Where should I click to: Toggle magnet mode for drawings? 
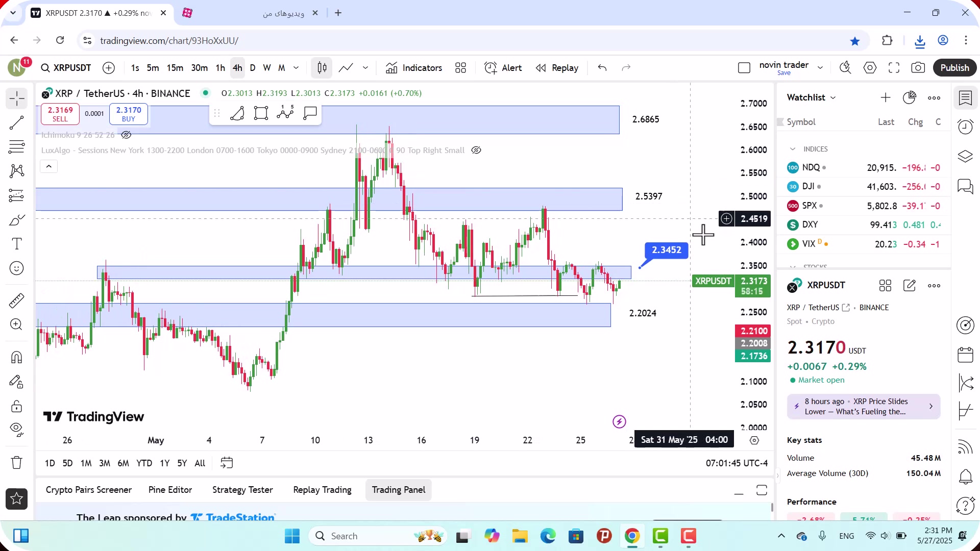click(16, 357)
